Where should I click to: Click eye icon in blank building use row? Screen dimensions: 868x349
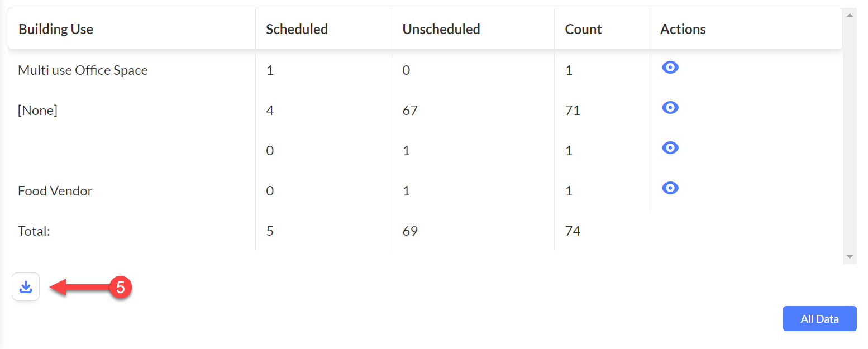click(x=670, y=148)
